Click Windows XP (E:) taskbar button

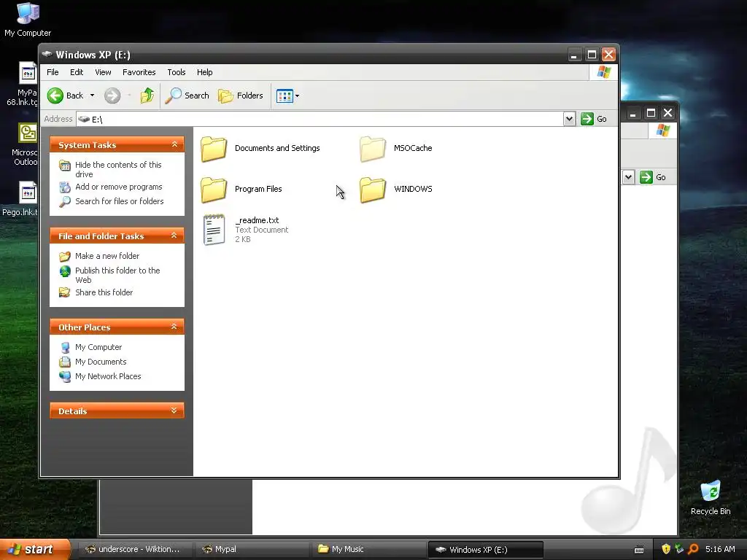pyautogui.click(x=485, y=550)
